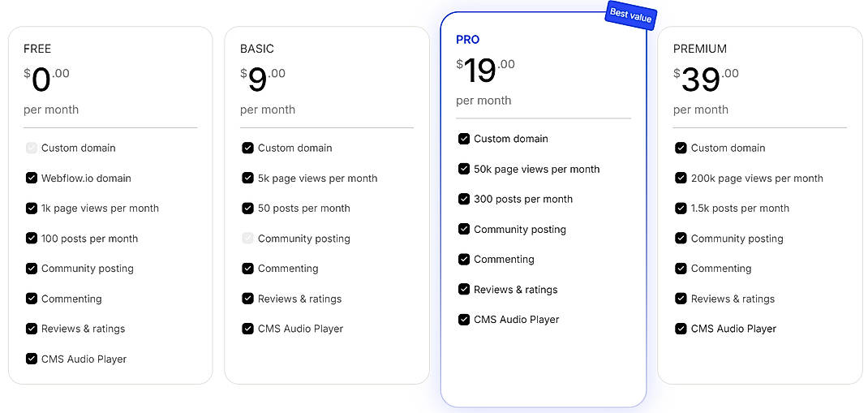This screenshot has width=868, height=413.
Task: Click per month text under PREMIUM price
Action: tap(701, 110)
